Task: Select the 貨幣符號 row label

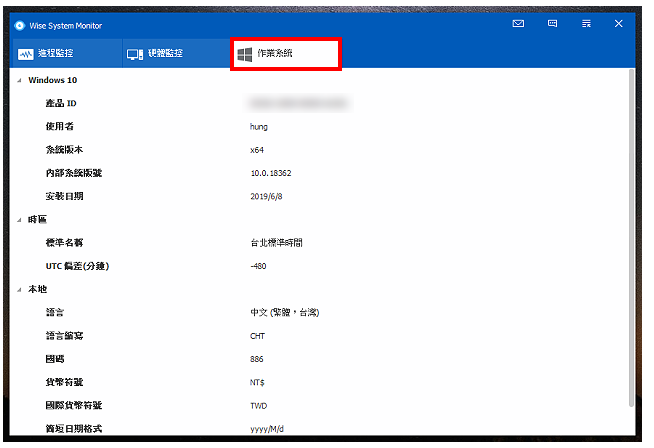Action: 64,382
